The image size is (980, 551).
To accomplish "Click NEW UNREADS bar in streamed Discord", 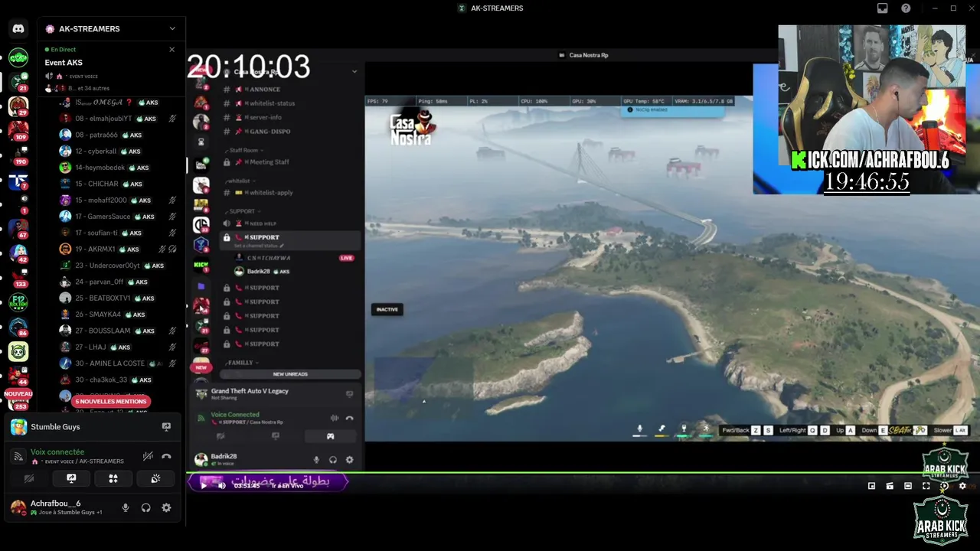I will click(290, 374).
